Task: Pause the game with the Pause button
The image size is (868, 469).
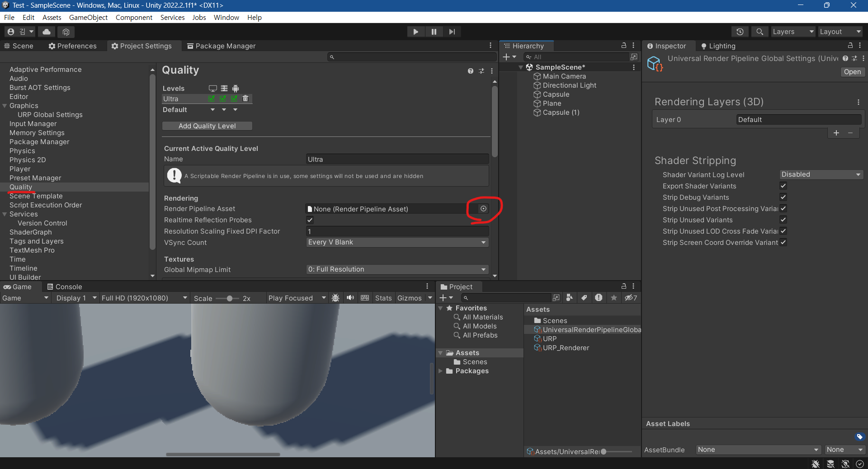Action: click(434, 32)
